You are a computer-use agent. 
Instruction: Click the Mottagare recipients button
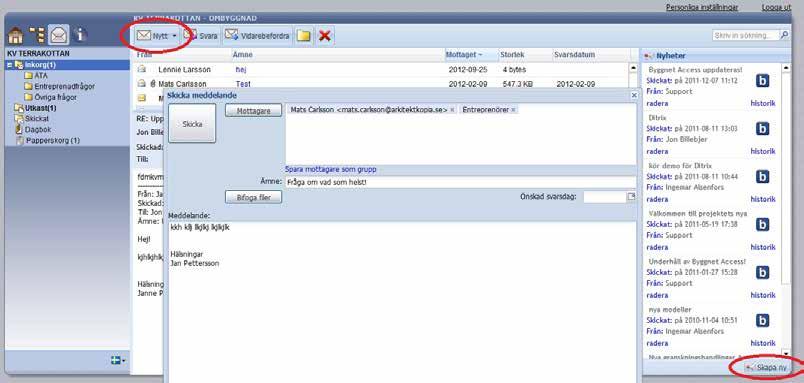pos(253,110)
